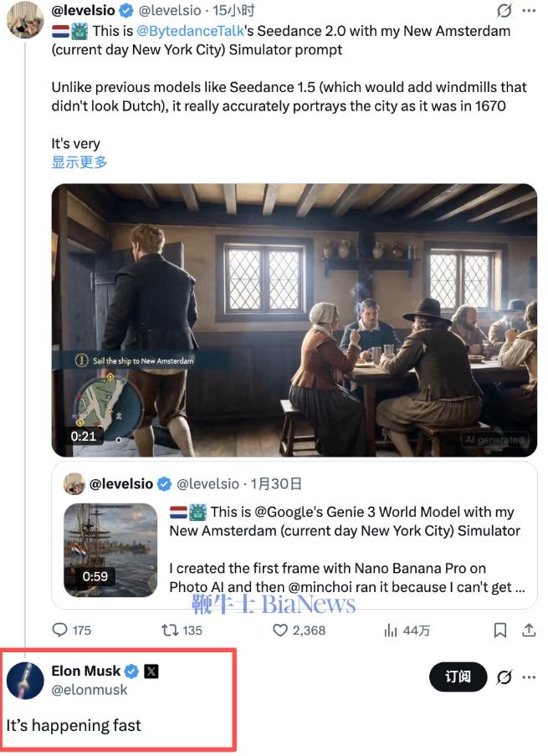548x756 pixels.
Task: Like the tweet with heart icon
Action: 281,630
